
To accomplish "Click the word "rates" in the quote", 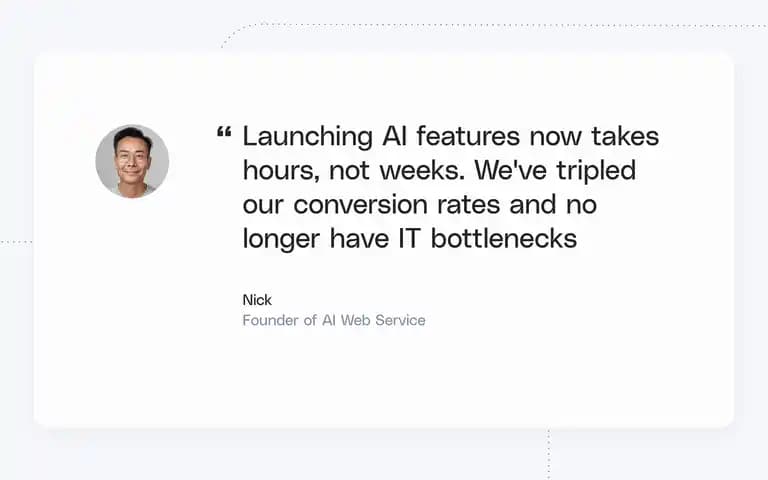I will [468, 206].
